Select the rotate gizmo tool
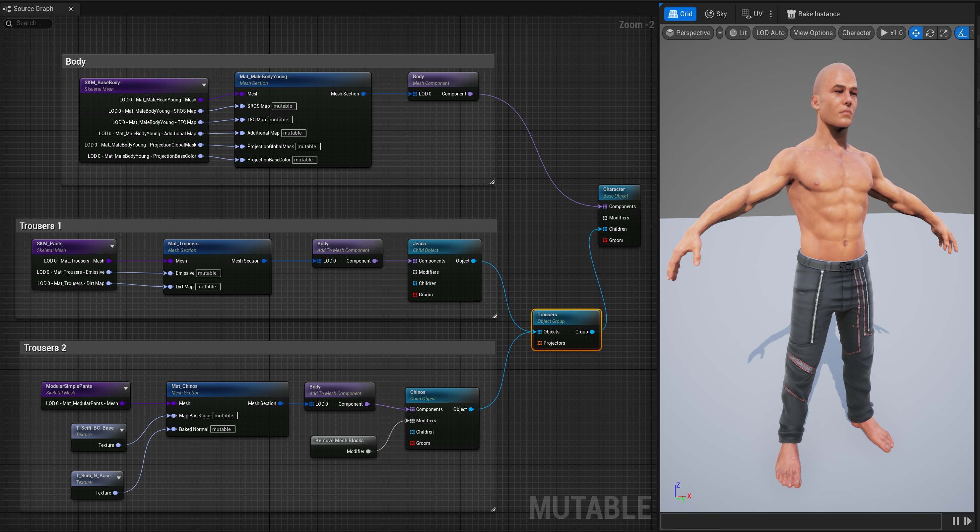Screen dimensions: 980x532 pos(930,33)
